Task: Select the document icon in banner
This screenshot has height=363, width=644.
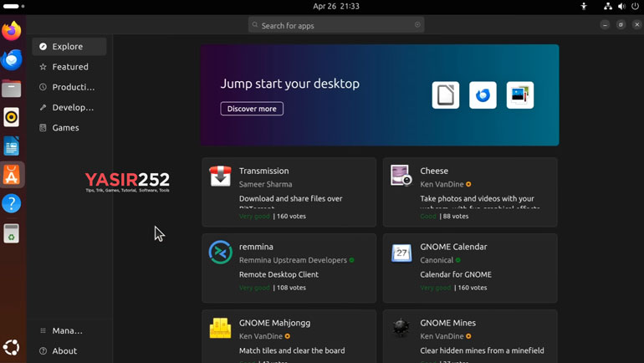Action: (x=446, y=95)
